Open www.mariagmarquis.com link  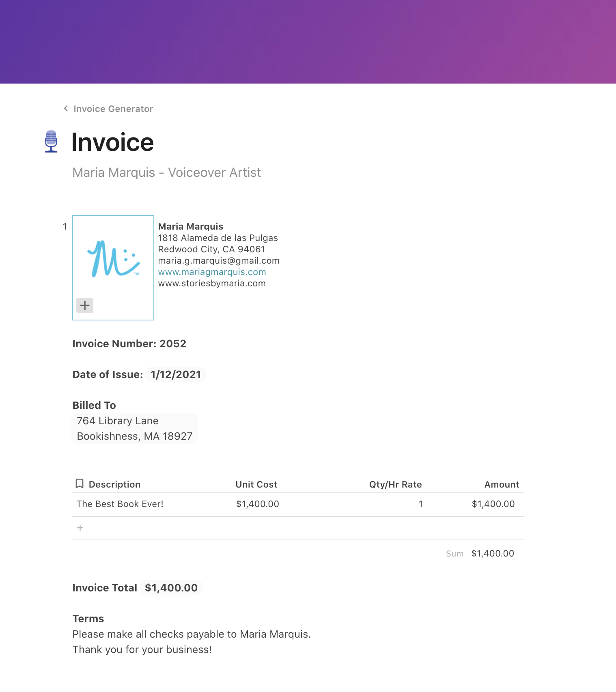tap(212, 272)
